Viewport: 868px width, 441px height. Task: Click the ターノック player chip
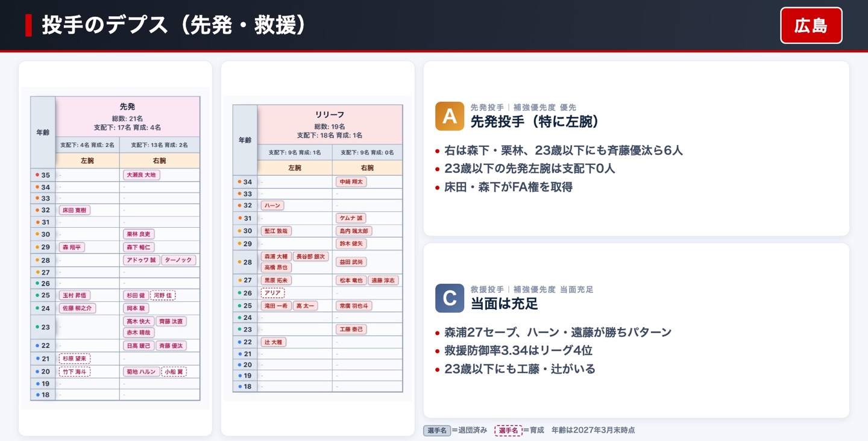click(179, 260)
